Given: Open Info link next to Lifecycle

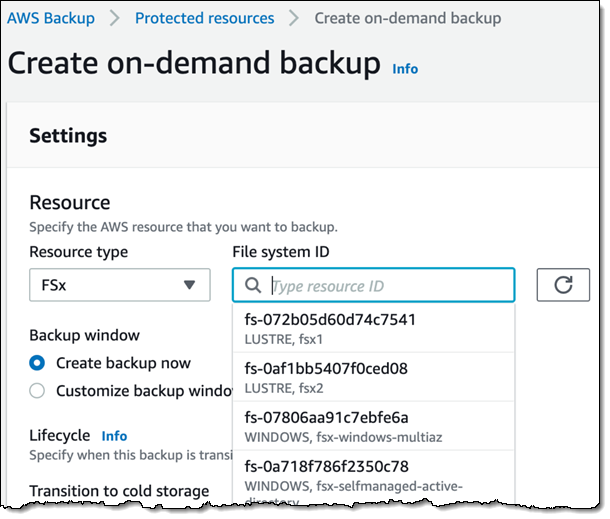Looking at the screenshot, I should (114, 436).
